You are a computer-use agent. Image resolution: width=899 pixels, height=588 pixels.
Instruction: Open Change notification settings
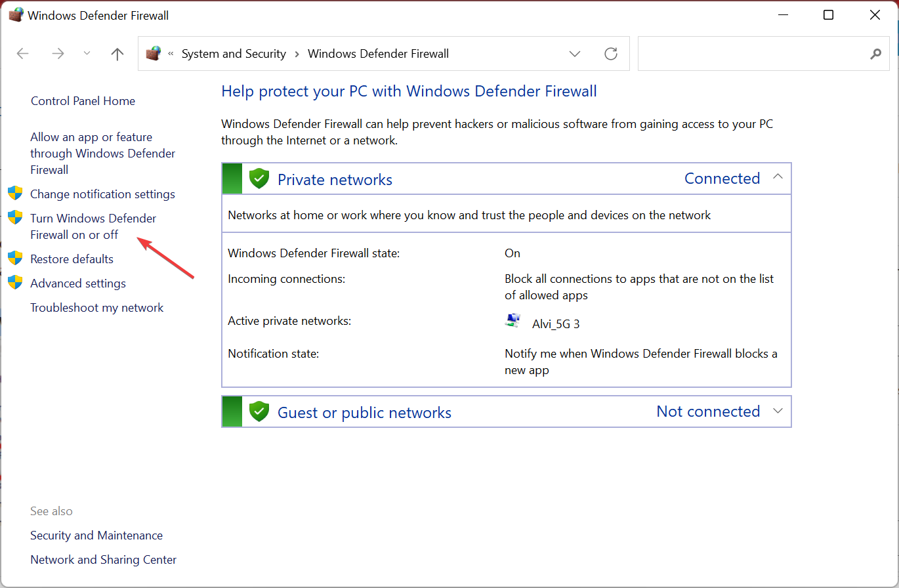click(x=102, y=194)
